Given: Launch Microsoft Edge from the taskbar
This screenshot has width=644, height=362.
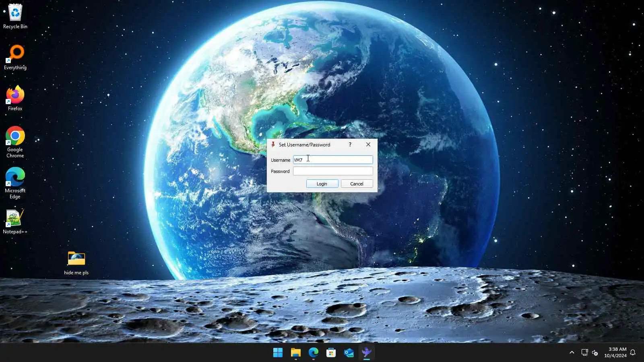Looking at the screenshot, I should 313,353.
